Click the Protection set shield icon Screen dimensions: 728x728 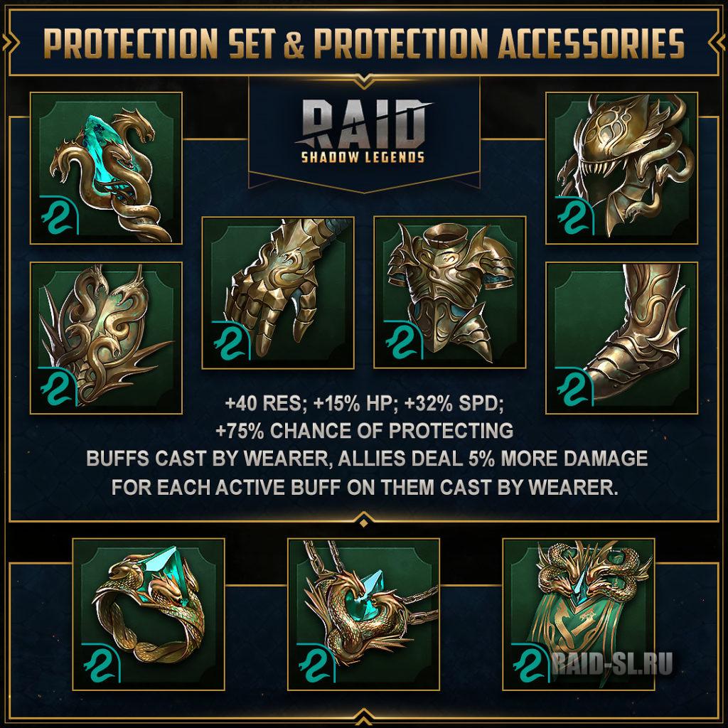click(106, 338)
